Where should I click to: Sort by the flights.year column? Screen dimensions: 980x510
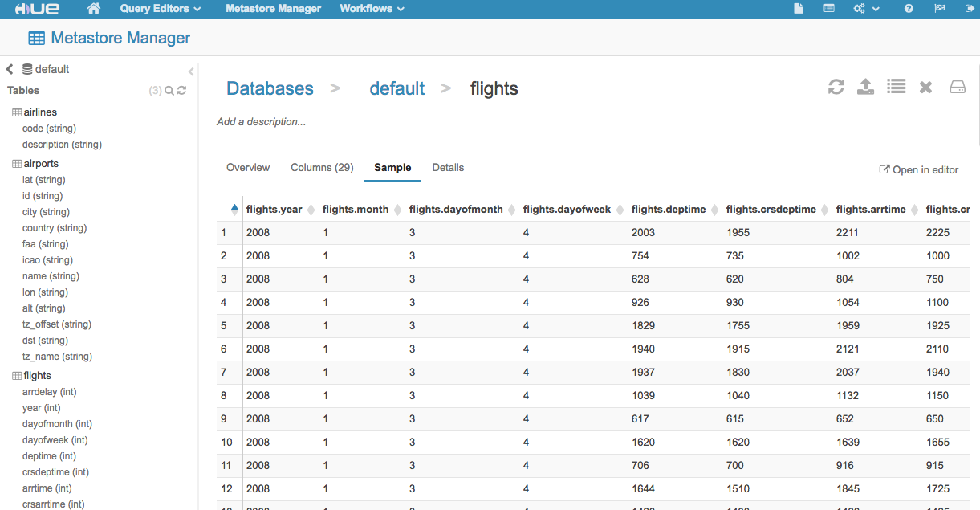click(274, 210)
